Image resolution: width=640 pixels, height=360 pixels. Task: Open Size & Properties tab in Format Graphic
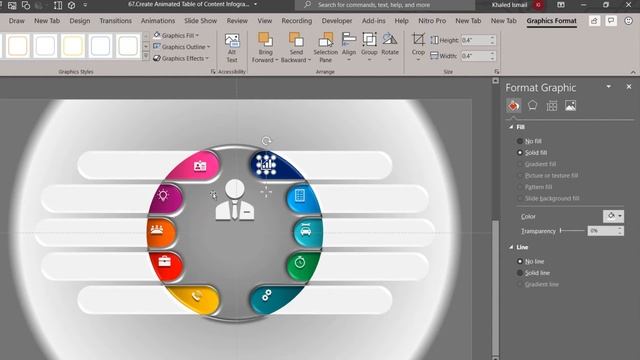coord(551,106)
